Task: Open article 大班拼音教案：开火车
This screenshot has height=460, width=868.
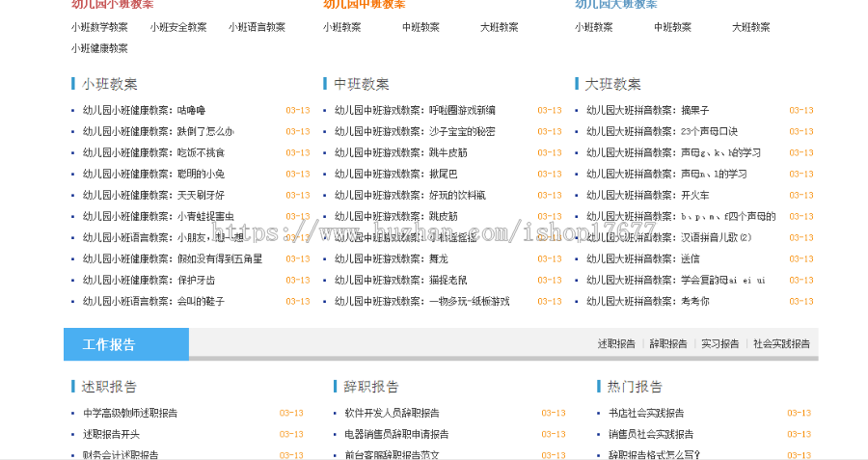Action: click(x=648, y=195)
